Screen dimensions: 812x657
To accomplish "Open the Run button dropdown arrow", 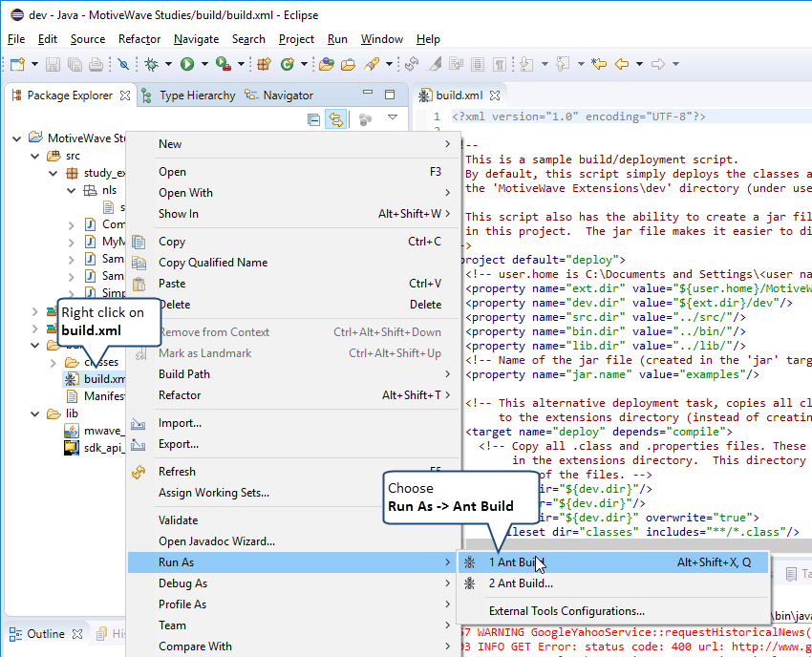I will click(203, 65).
